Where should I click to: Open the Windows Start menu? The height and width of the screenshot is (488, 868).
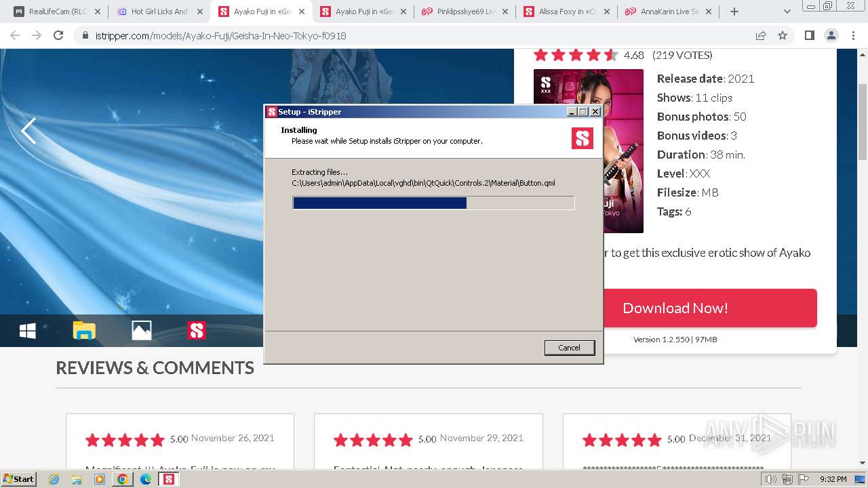click(x=19, y=479)
